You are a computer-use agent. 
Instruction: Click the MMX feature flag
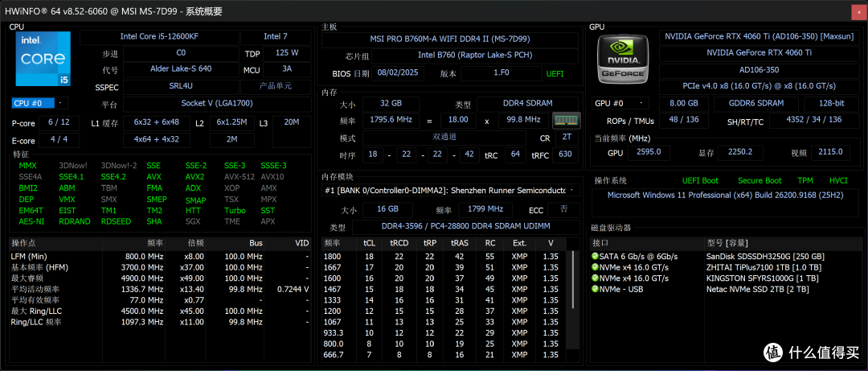point(27,166)
